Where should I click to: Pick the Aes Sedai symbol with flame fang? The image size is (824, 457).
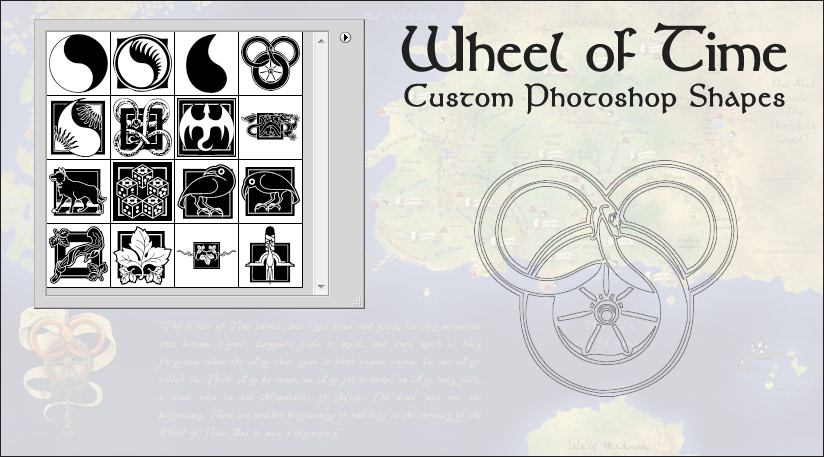[x=142, y=64]
